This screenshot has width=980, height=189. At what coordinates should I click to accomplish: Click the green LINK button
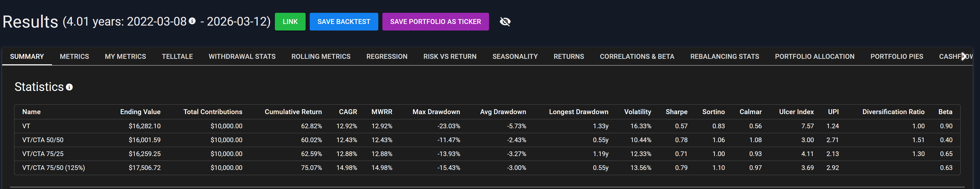[290, 22]
